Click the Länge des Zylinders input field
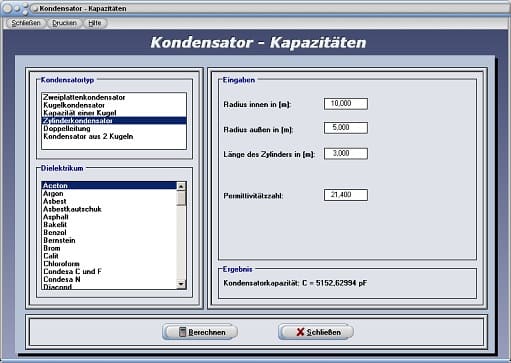511x363 pixels. point(346,154)
